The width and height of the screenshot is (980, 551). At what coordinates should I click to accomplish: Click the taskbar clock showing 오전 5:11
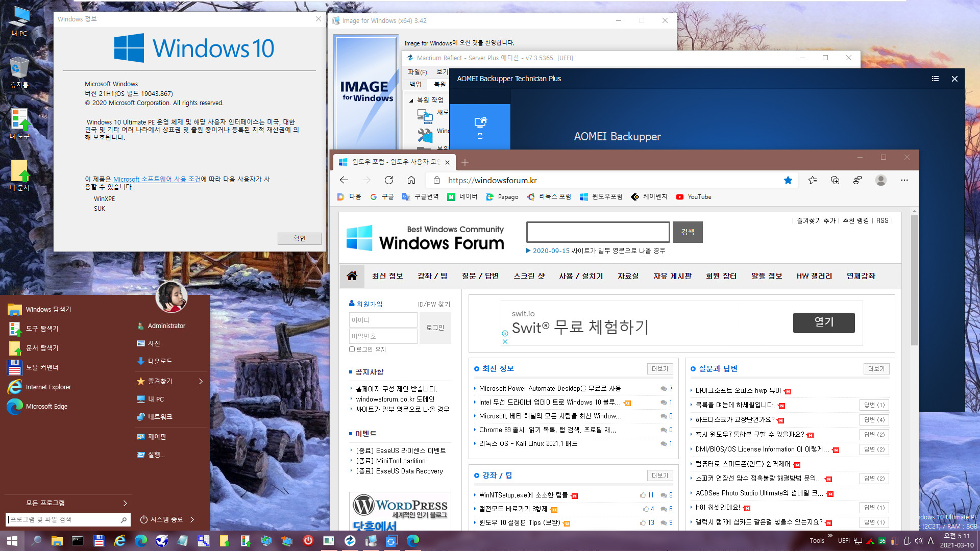pos(957,541)
